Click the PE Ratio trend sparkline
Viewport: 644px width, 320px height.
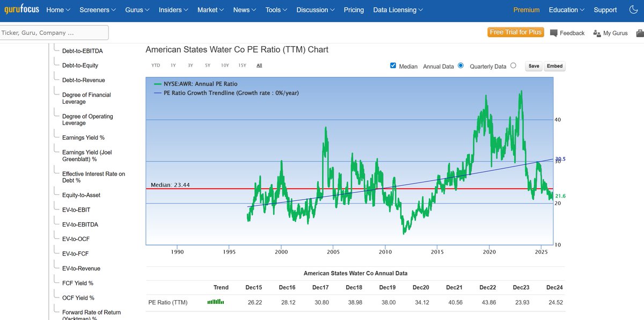coord(216,302)
